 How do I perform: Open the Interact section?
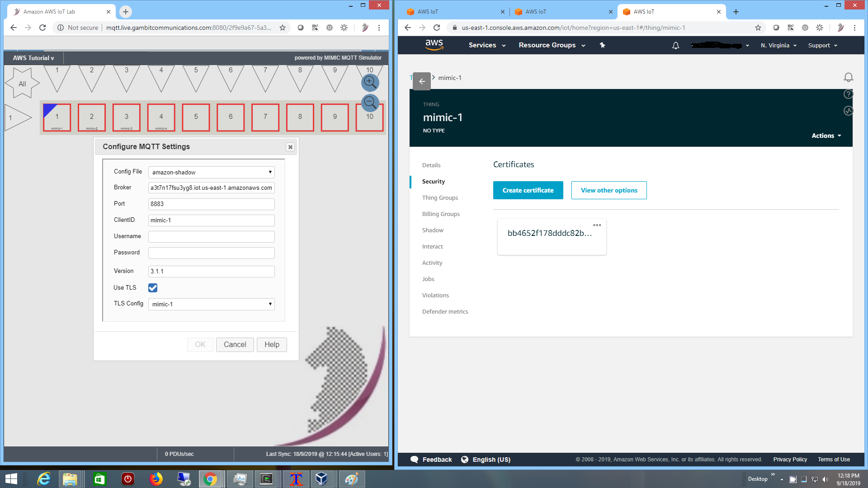point(432,246)
